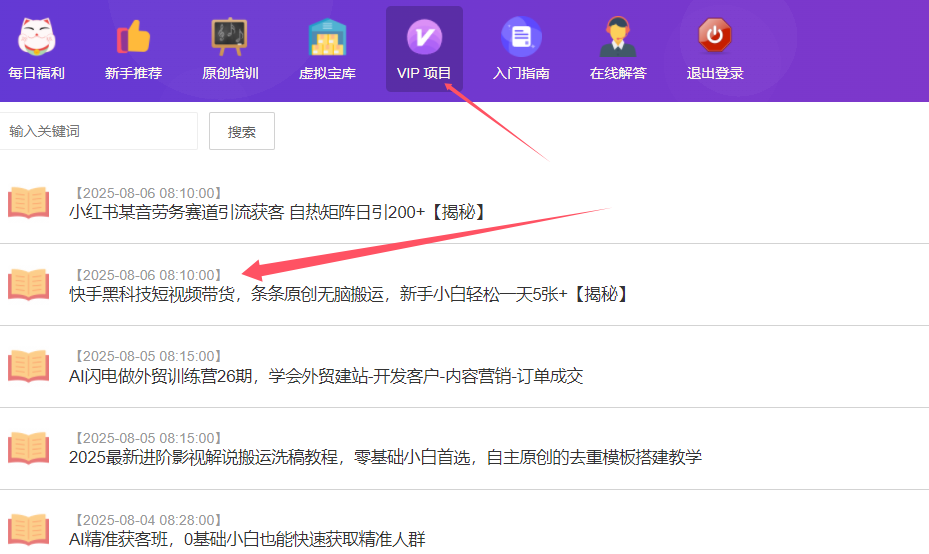Viewport: 929px width, 554px height.
Task: Focus the 输入关键词 search field
Action: [x=98, y=131]
